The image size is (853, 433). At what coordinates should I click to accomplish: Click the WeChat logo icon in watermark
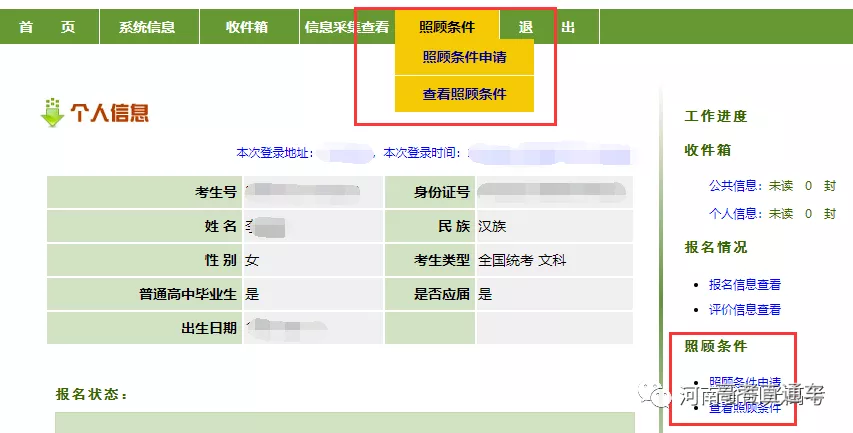tap(660, 395)
